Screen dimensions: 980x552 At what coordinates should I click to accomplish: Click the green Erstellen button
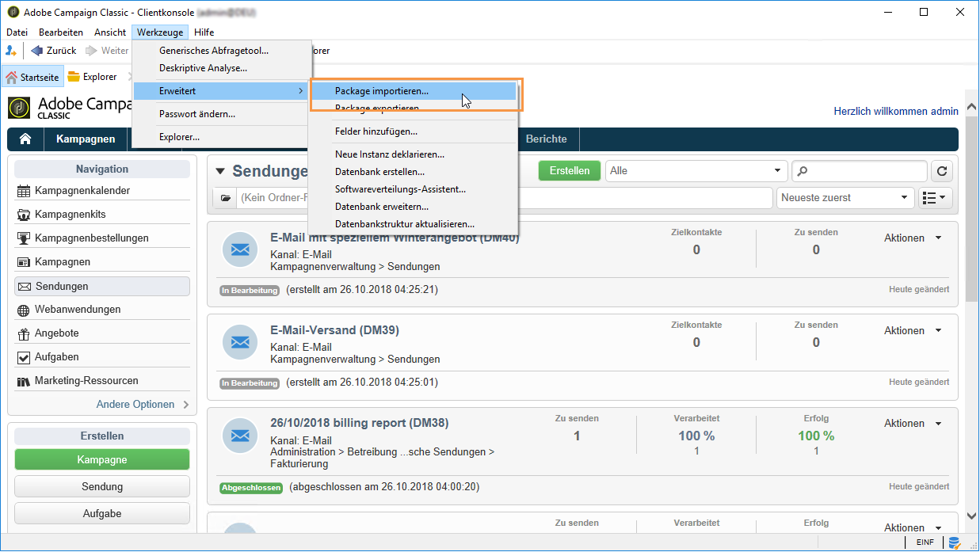tap(570, 171)
